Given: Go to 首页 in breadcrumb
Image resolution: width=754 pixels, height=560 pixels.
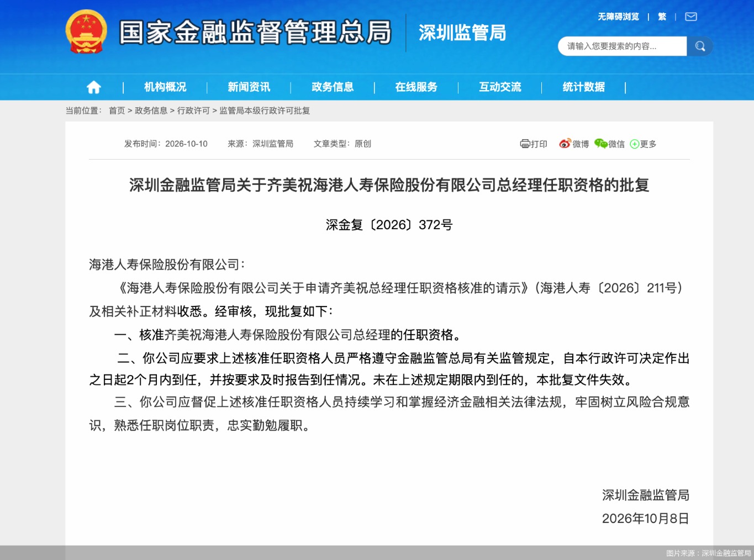Looking at the screenshot, I should 117,111.
